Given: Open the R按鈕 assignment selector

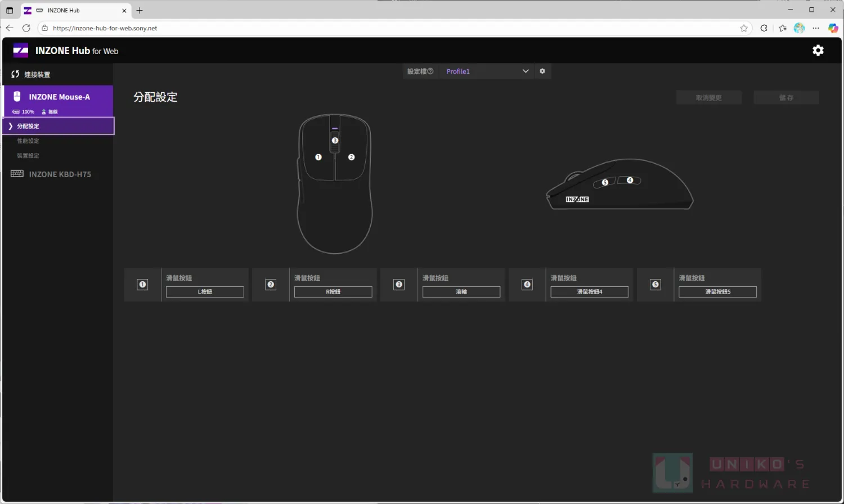Looking at the screenshot, I should (333, 292).
